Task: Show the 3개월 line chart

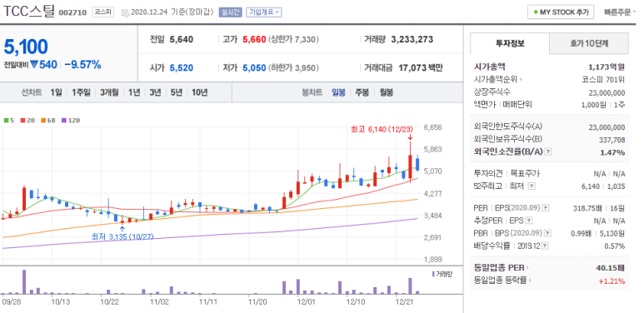Action: [109, 92]
